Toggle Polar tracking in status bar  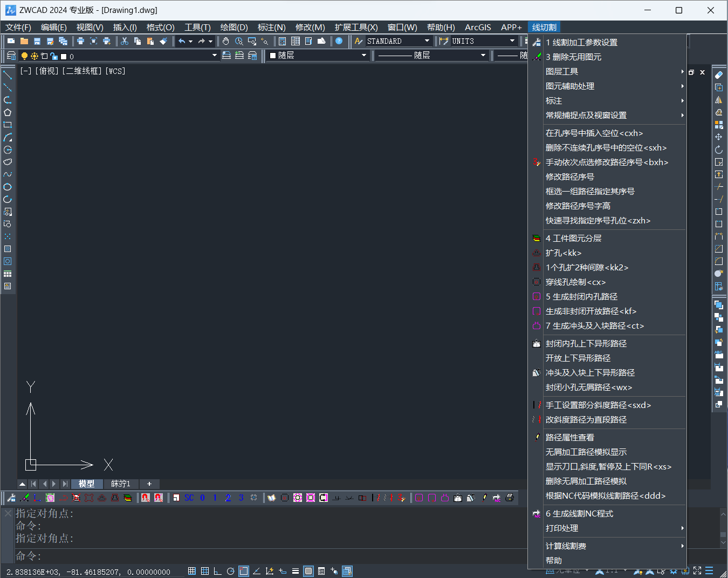[x=231, y=571]
